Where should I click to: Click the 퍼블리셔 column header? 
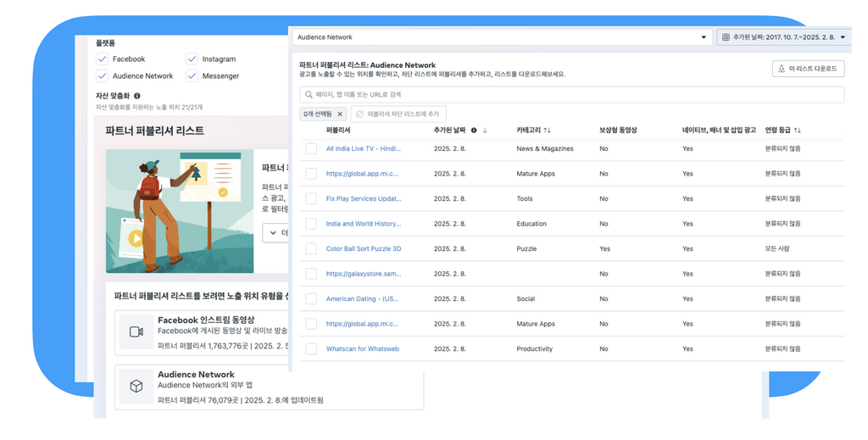pos(338,131)
